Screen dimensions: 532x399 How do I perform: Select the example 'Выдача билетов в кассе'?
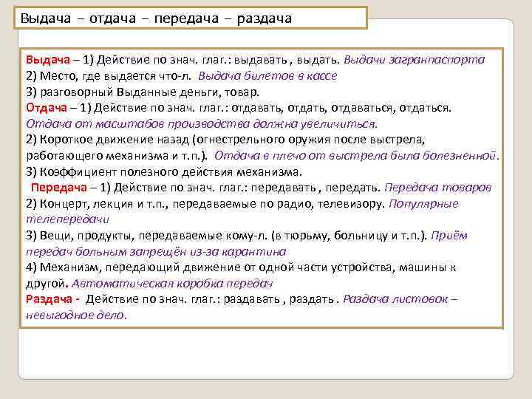(x=267, y=76)
